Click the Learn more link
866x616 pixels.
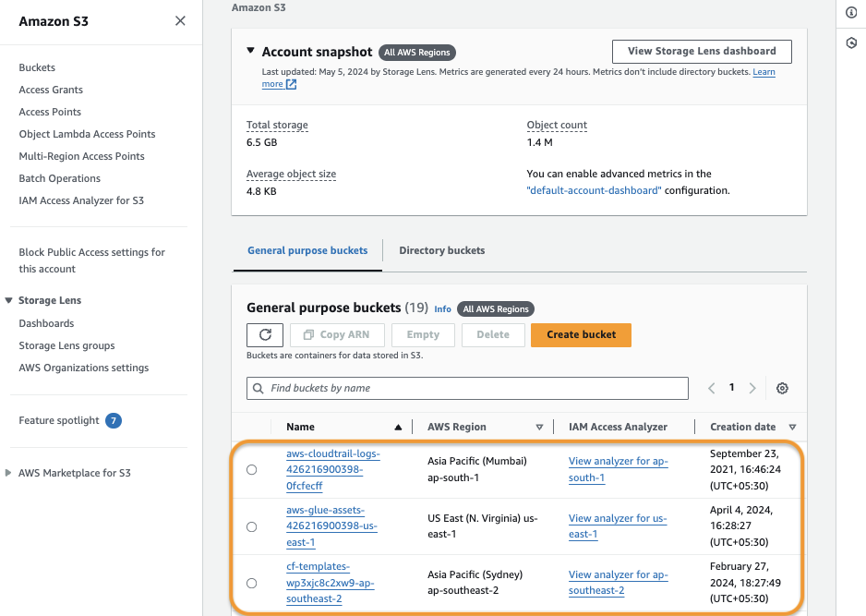click(764, 72)
